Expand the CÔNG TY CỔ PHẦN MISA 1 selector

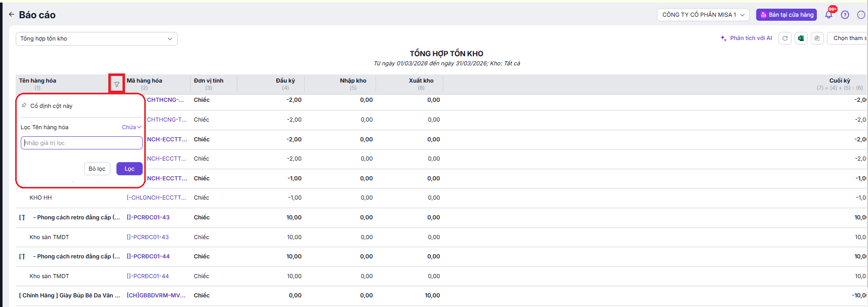tap(704, 15)
